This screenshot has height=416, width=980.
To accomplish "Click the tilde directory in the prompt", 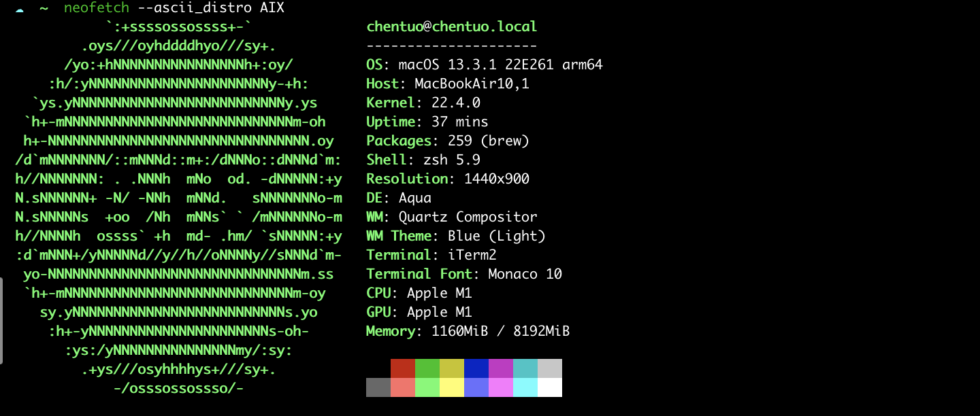I will pos(44,9).
